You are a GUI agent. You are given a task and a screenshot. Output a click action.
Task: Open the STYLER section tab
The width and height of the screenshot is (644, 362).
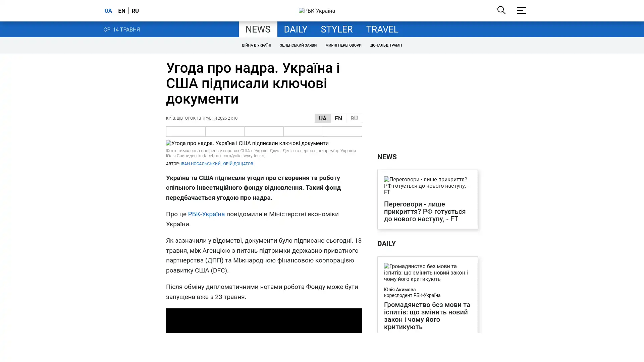(336, 29)
